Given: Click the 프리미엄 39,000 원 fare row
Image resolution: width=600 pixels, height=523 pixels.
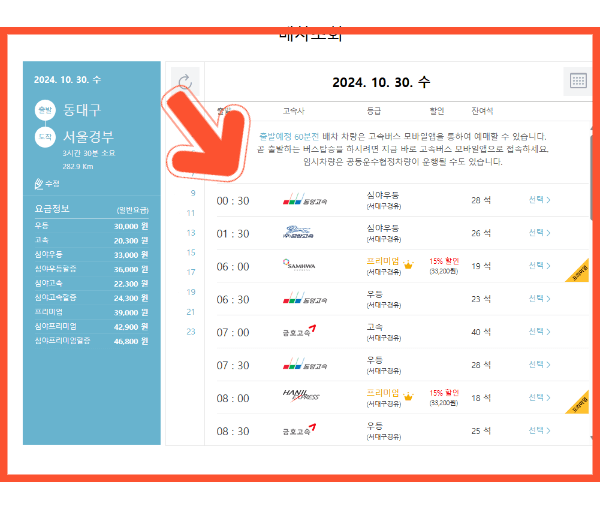Looking at the screenshot, I should coord(91,312).
